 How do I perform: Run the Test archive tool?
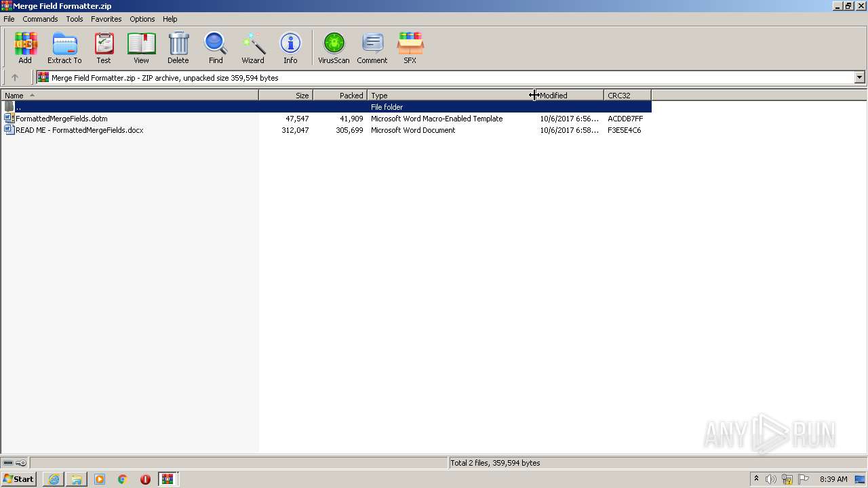tap(104, 48)
